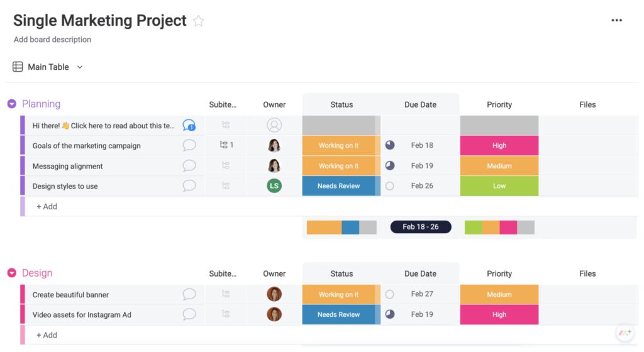The width and height of the screenshot is (644, 352).
Task: Select the Files column header in Design group
Action: pyautogui.click(x=587, y=273)
